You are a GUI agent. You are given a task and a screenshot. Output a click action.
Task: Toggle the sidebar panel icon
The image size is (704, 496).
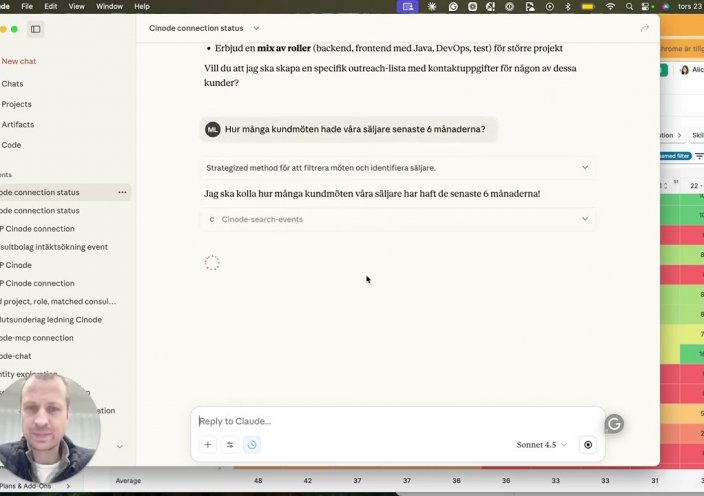point(35,29)
